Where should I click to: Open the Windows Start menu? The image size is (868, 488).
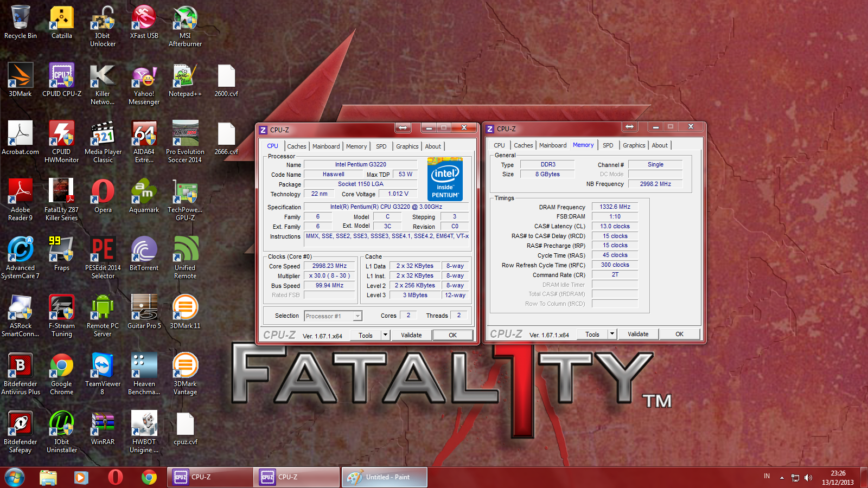pyautogui.click(x=15, y=477)
